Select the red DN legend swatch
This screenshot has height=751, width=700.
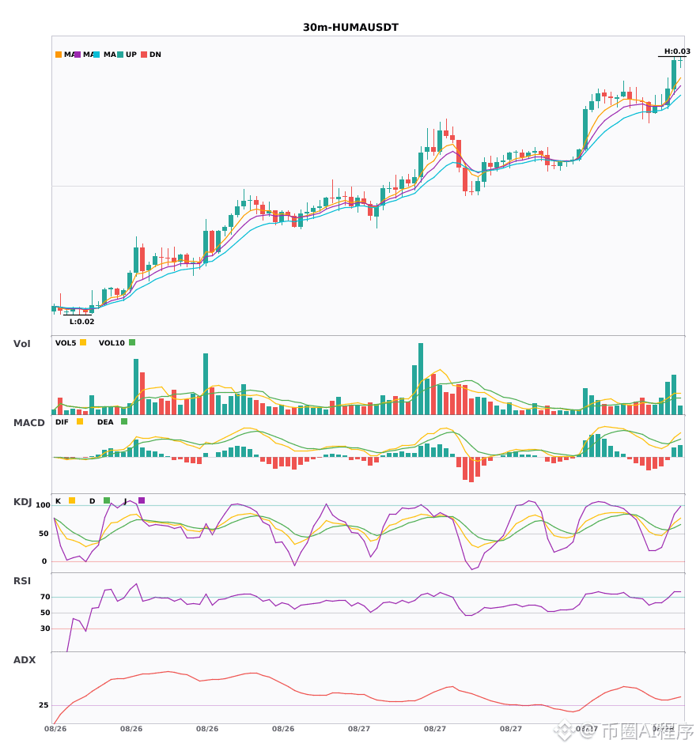(x=144, y=55)
